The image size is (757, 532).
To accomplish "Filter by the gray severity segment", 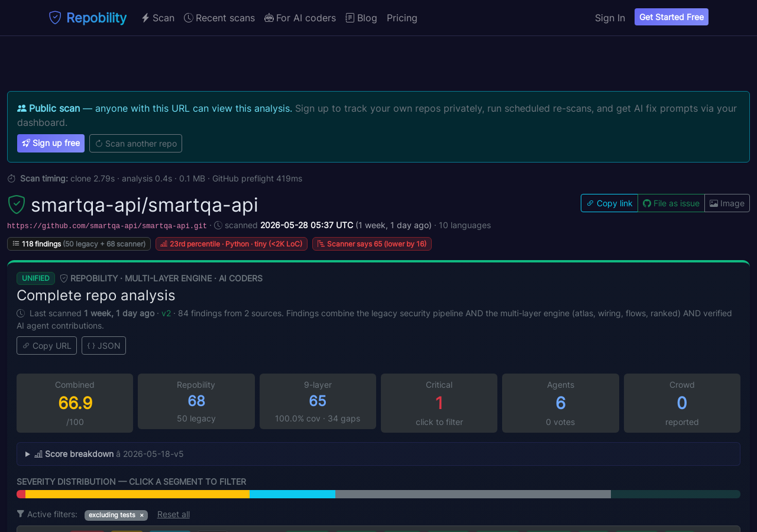I will pyautogui.click(x=473, y=494).
